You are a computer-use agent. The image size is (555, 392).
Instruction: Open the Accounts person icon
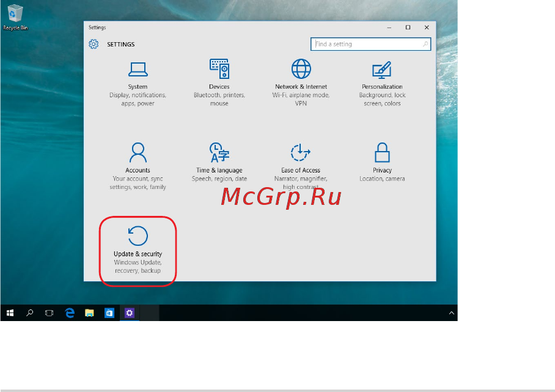(x=138, y=153)
